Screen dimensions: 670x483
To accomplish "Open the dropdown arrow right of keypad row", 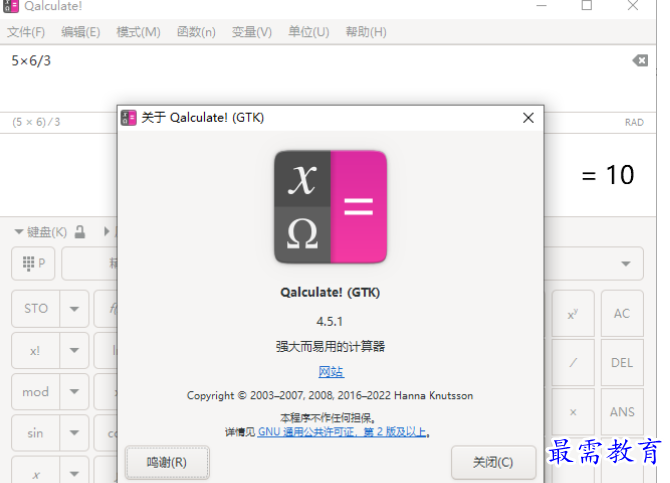I will [626, 264].
